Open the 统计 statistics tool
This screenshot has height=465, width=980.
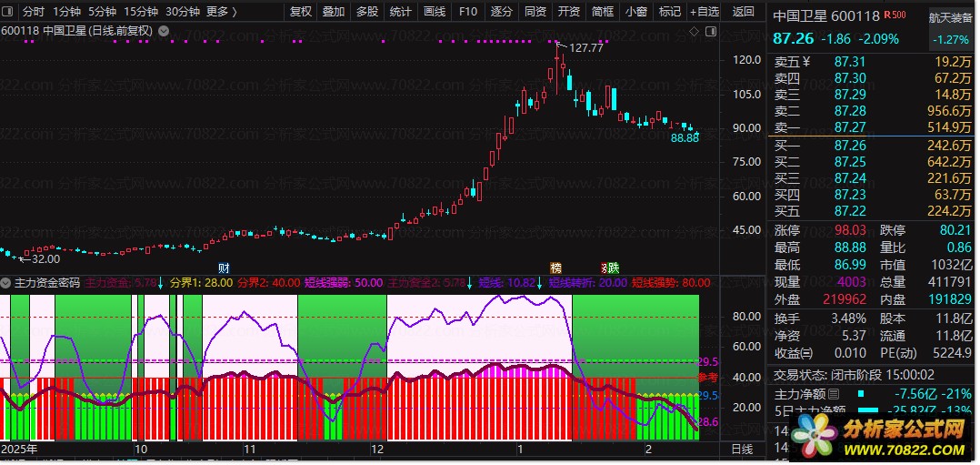[x=401, y=11]
